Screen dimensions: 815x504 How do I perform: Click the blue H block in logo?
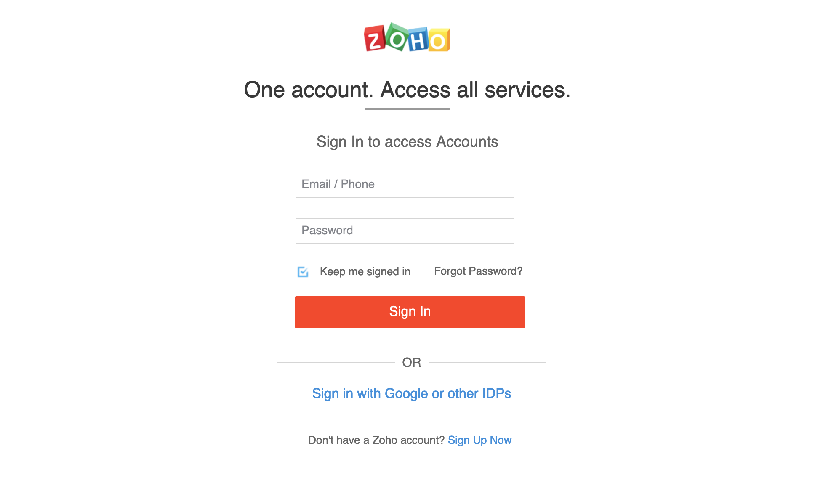coord(418,40)
